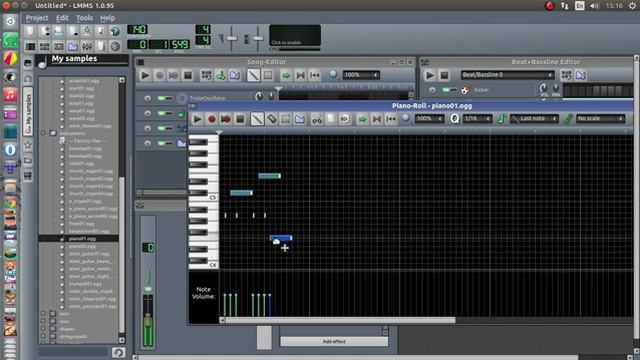Open actions gear of second Song-Editor track

(148, 113)
